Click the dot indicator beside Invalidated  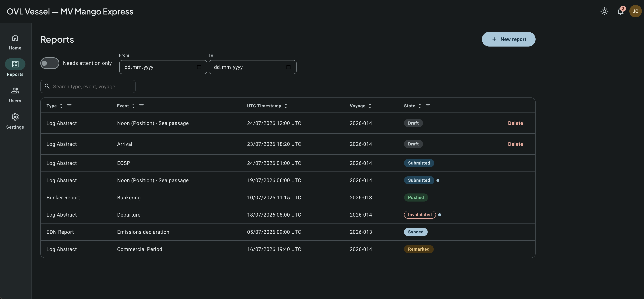[x=440, y=215]
